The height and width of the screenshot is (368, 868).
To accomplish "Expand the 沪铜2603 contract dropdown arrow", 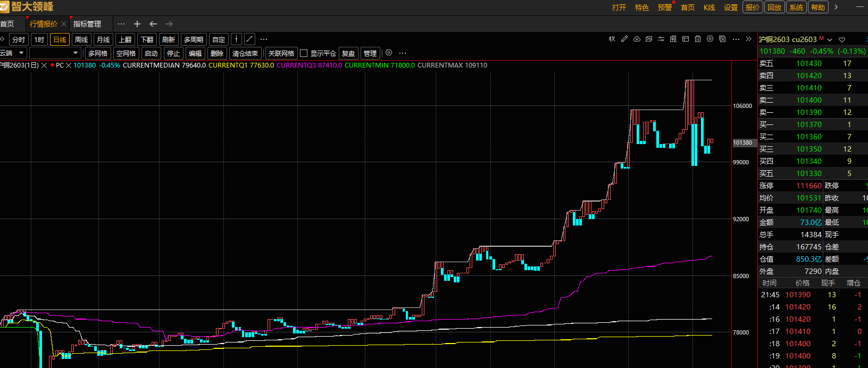I will pyautogui.click(x=830, y=40).
